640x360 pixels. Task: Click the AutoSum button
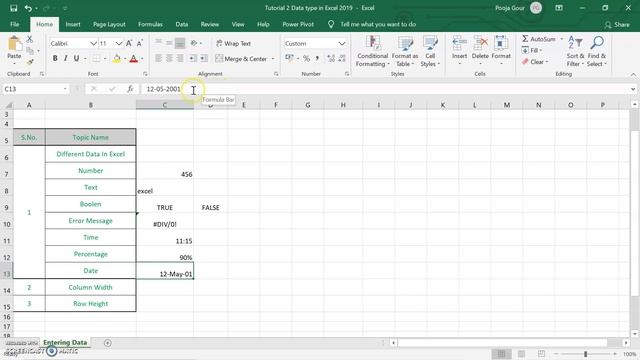pos(539,39)
